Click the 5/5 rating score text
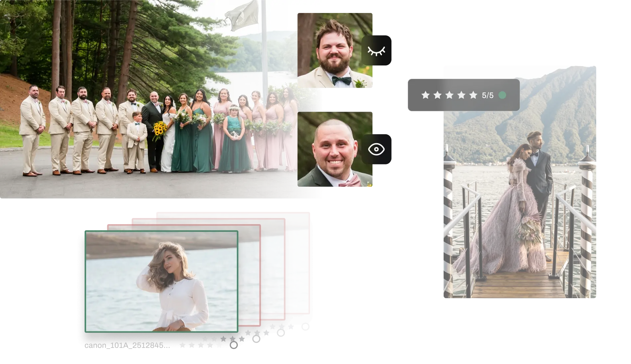 click(x=488, y=96)
